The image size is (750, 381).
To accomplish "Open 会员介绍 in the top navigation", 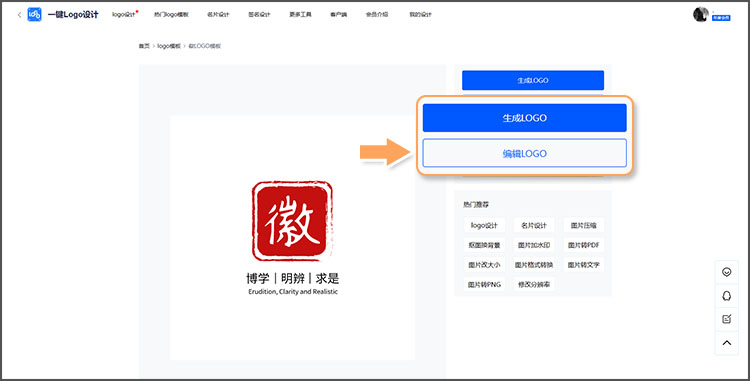I will (x=377, y=14).
